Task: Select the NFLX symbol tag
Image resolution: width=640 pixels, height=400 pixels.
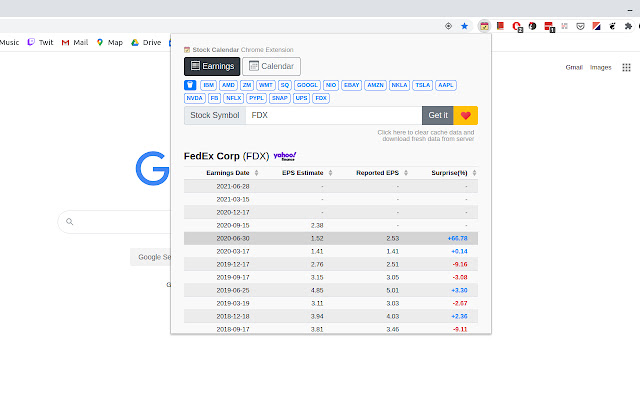Action: (233, 98)
